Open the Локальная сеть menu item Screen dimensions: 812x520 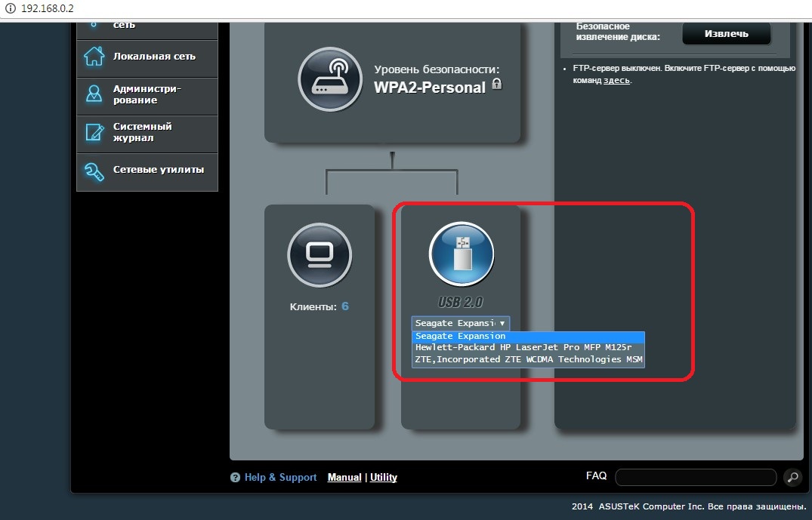pyautogui.click(x=147, y=58)
